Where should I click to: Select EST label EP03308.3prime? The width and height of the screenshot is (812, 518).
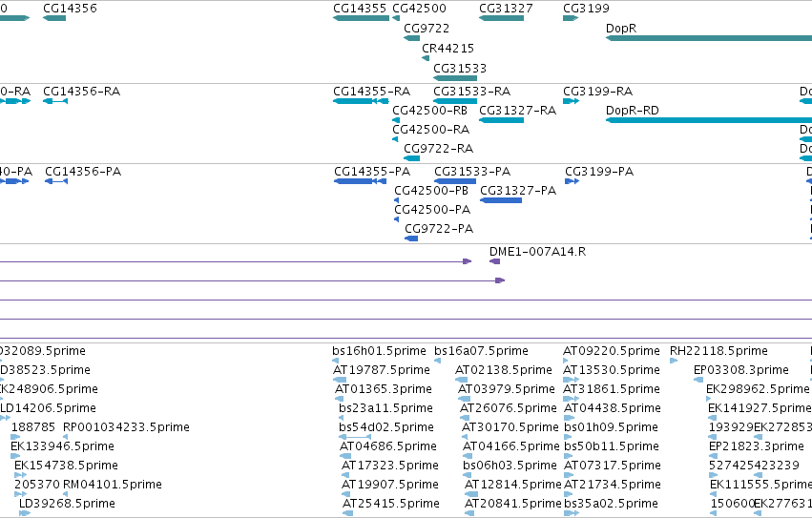(741, 370)
